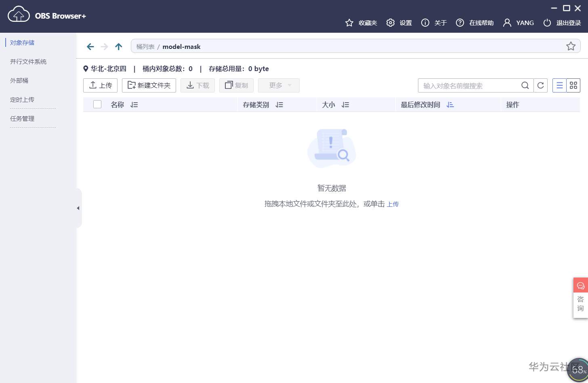Sort by 存储类别 storage class

pos(279,105)
